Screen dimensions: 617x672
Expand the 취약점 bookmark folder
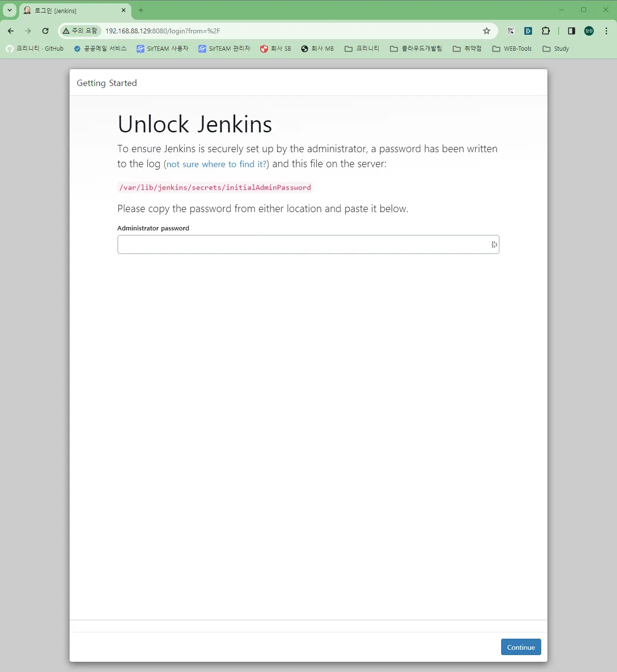(x=467, y=49)
